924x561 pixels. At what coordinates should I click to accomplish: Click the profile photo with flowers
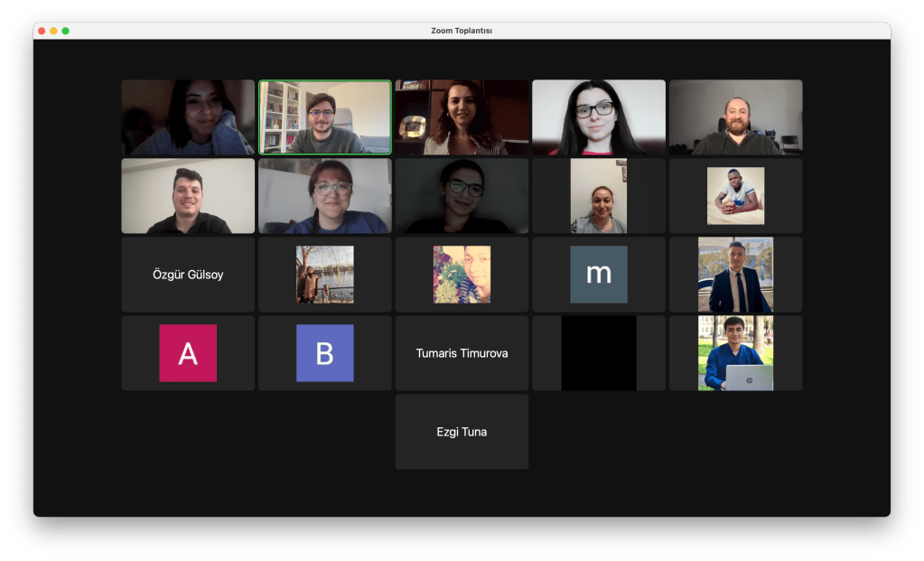[x=462, y=275]
